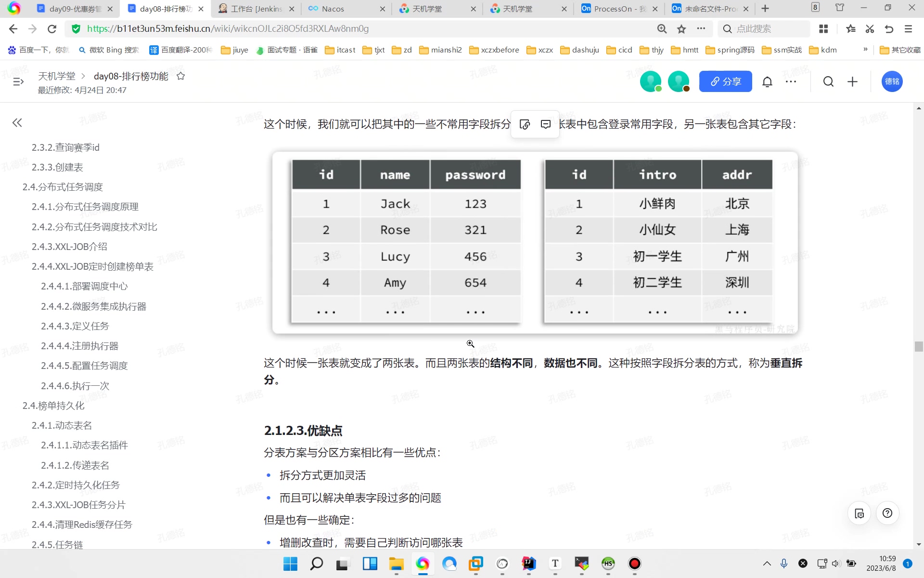Open the jiuye bookmark folder
This screenshot has width=924, height=578.
coord(235,50)
